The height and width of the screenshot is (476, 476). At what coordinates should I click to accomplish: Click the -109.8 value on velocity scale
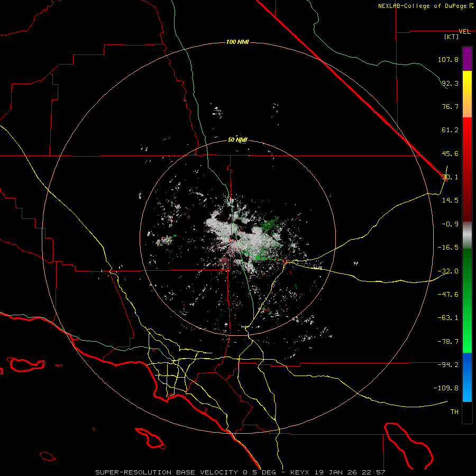446,388
